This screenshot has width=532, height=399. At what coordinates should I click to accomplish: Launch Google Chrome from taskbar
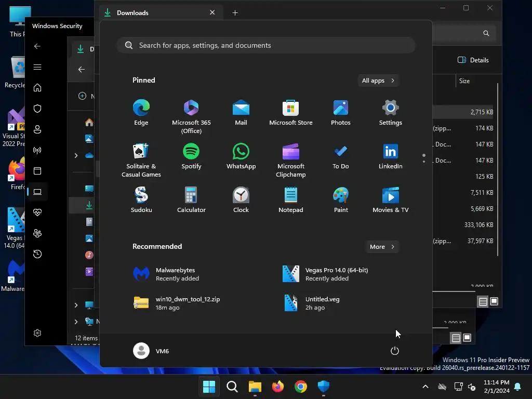pyautogui.click(x=301, y=387)
